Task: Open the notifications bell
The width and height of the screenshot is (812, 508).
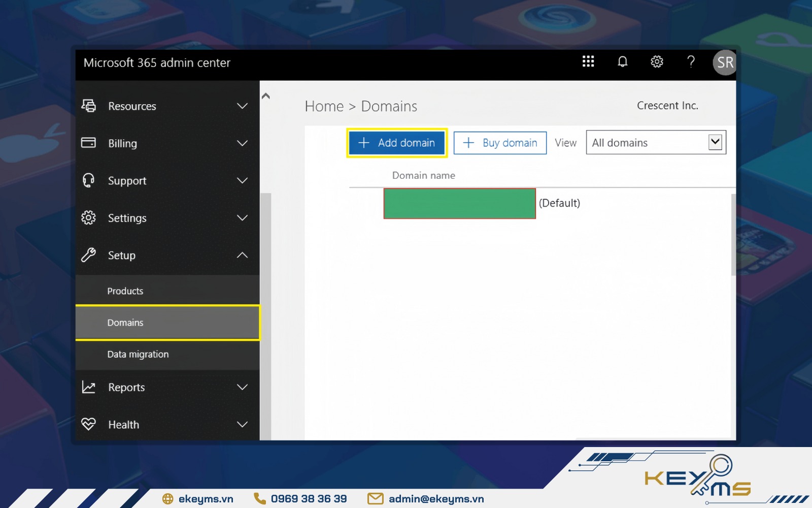Action: (622, 61)
